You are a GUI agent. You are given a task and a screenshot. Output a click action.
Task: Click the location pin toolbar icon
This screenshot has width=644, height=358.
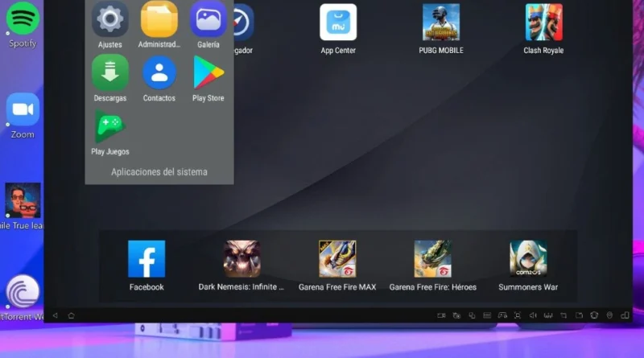609,315
